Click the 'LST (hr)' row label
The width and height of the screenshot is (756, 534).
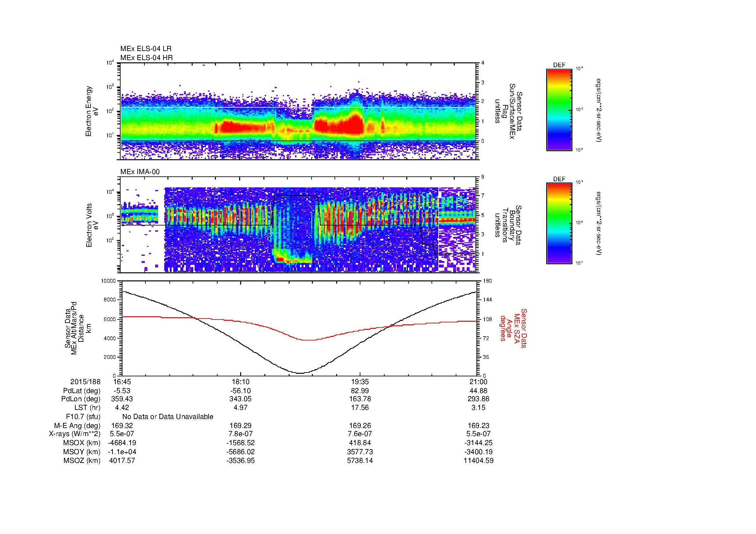[x=87, y=408]
